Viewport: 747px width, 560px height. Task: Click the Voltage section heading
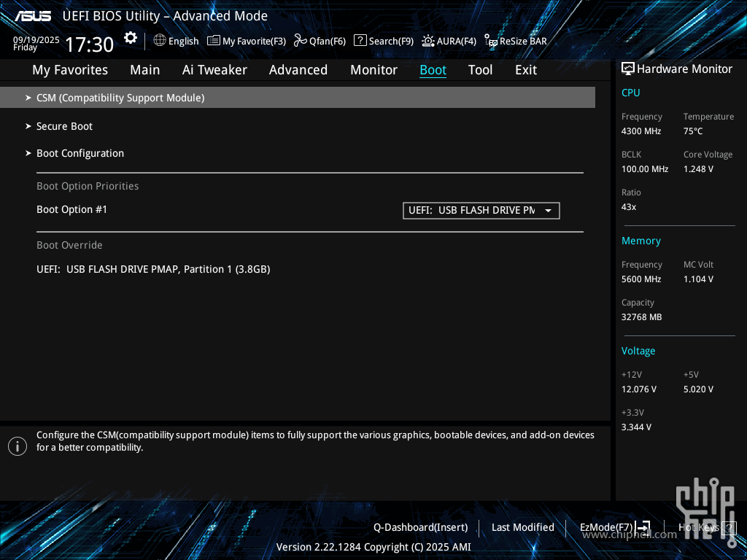(x=638, y=351)
